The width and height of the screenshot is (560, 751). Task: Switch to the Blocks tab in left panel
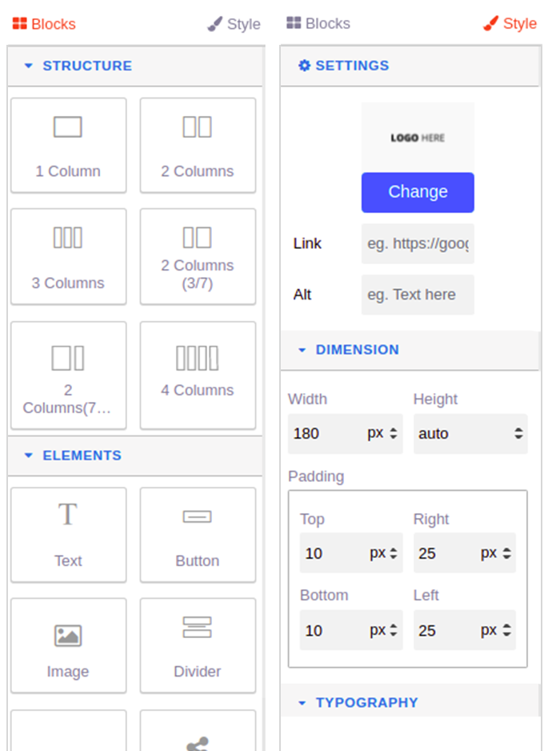coord(44,24)
